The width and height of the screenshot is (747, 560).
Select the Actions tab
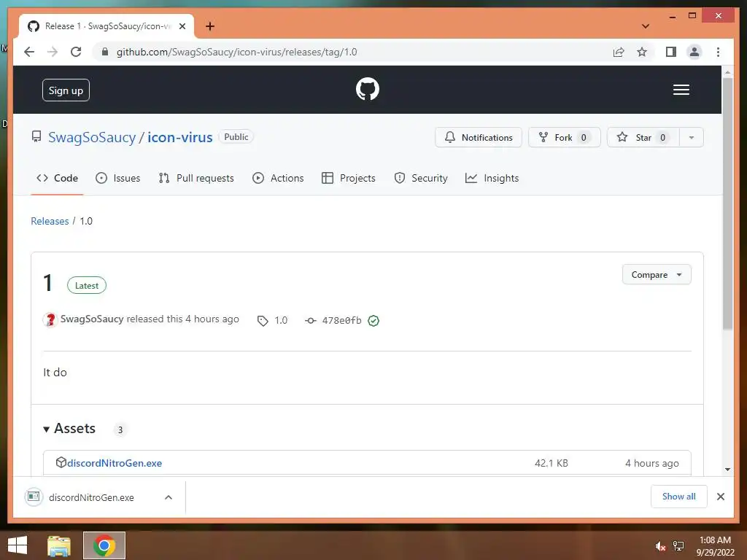click(x=278, y=178)
